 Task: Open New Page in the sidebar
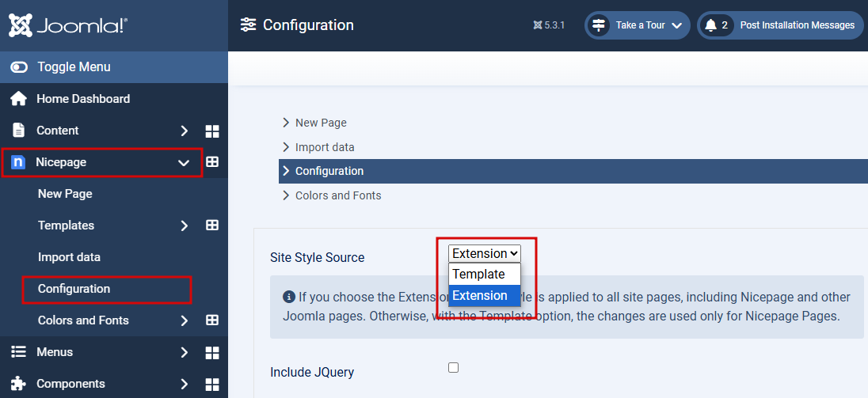click(65, 194)
